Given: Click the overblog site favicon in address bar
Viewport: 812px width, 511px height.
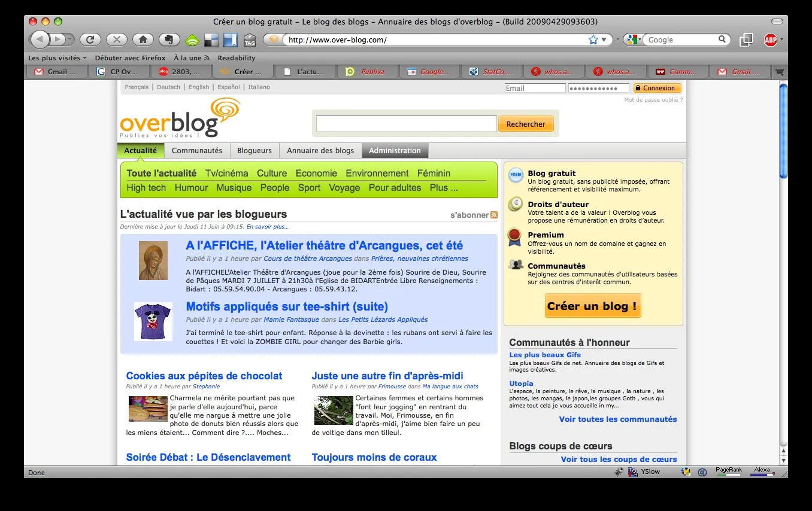Looking at the screenshot, I should point(274,40).
